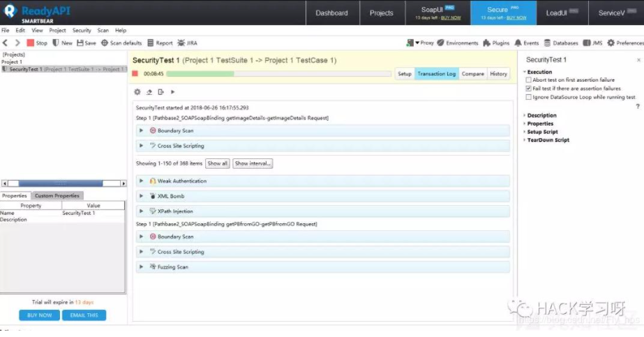644x337 pixels.
Task: Click the red stop square beside timer
Action: click(x=135, y=73)
